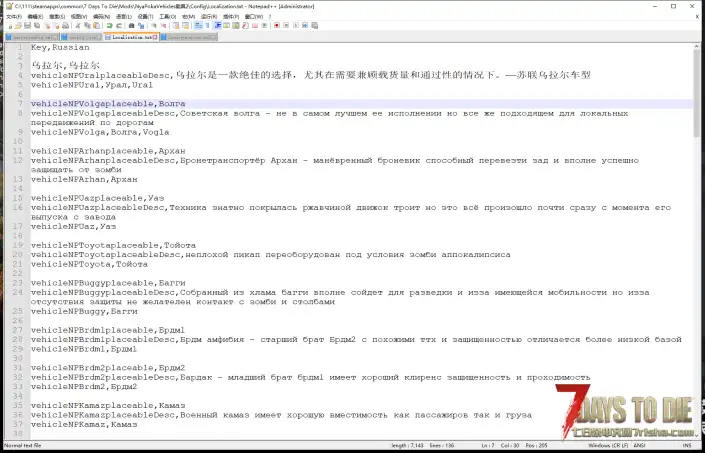Click the Zoom In toolbar icon
The width and height of the screenshot is (705, 453).
click(153, 26)
